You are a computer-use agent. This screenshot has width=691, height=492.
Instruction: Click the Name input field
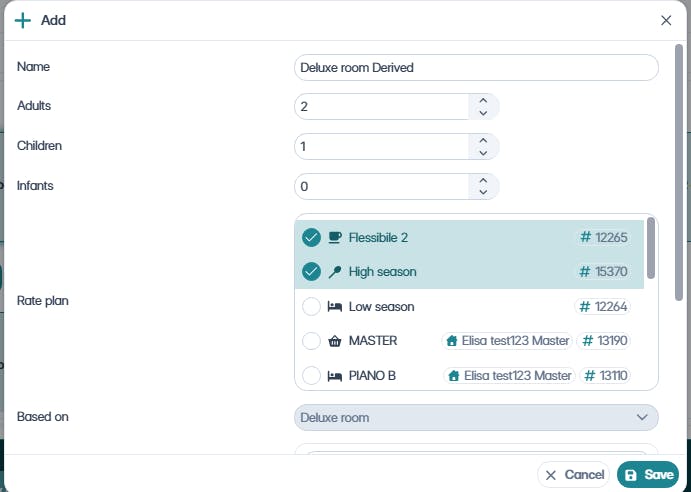point(476,67)
